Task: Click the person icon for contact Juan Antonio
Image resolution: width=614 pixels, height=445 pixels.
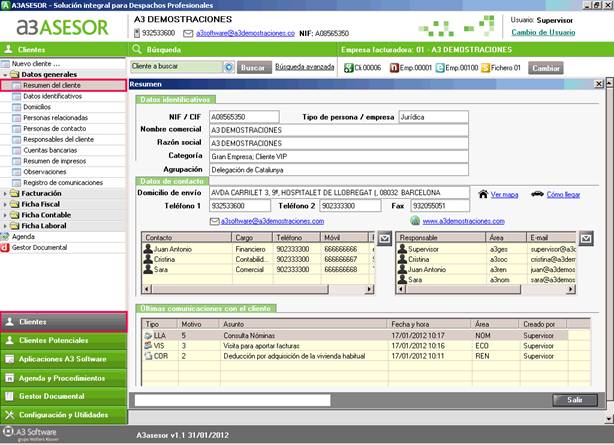Action: pyautogui.click(x=148, y=249)
